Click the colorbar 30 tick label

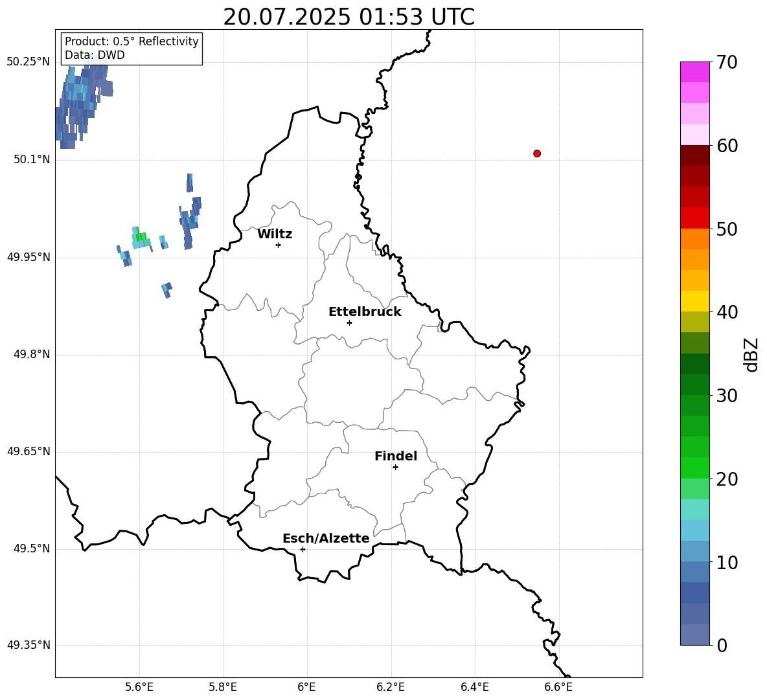(x=727, y=396)
